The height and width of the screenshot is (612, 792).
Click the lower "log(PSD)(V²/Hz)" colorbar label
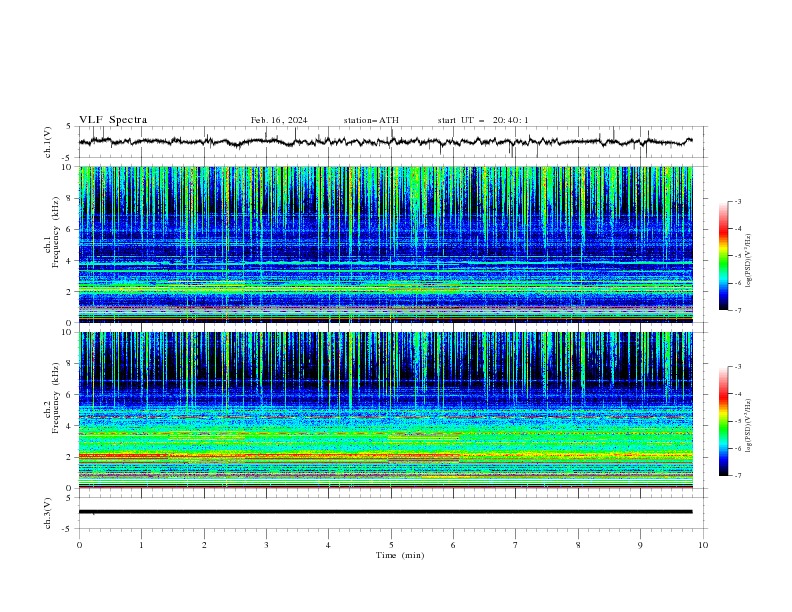tap(749, 426)
